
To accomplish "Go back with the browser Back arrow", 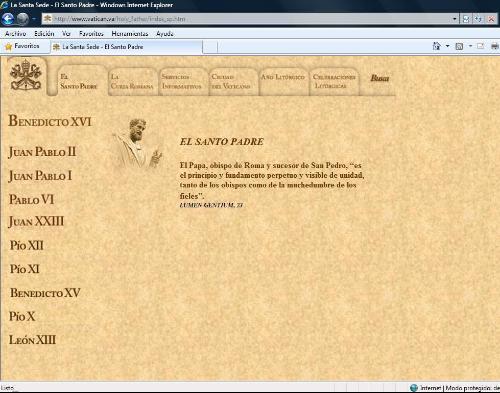I will (x=8, y=19).
